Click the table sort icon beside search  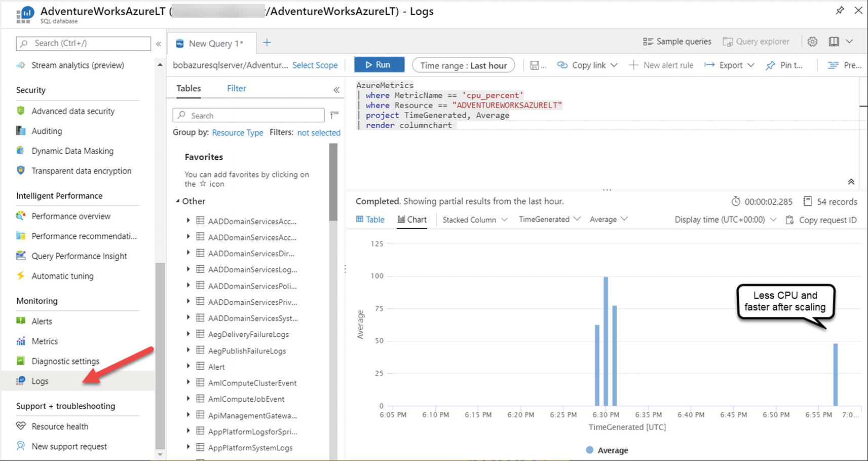334,115
